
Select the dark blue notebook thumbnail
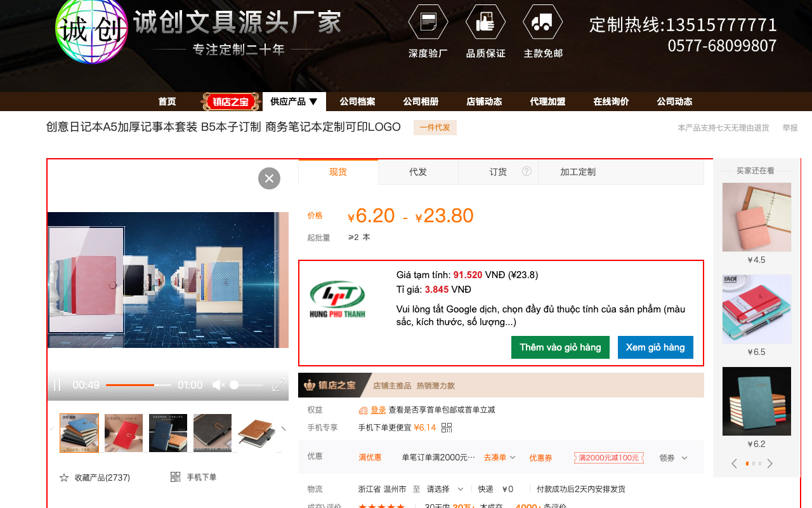click(168, 433)
